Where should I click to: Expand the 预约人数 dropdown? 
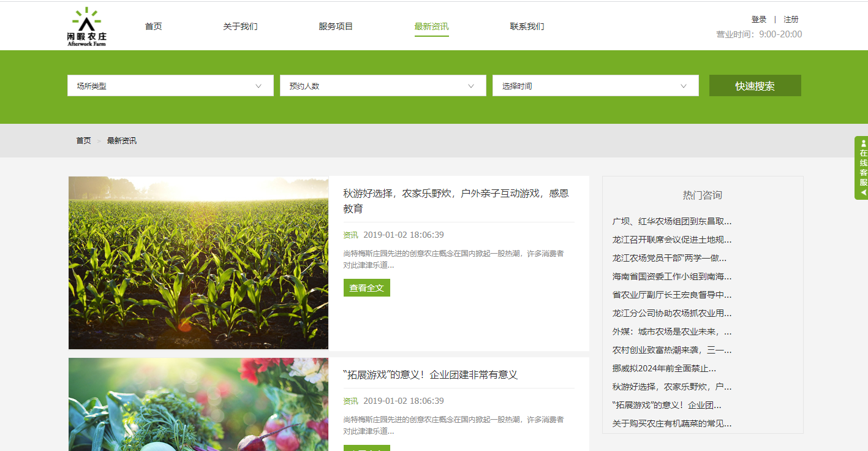click(383, 86)
